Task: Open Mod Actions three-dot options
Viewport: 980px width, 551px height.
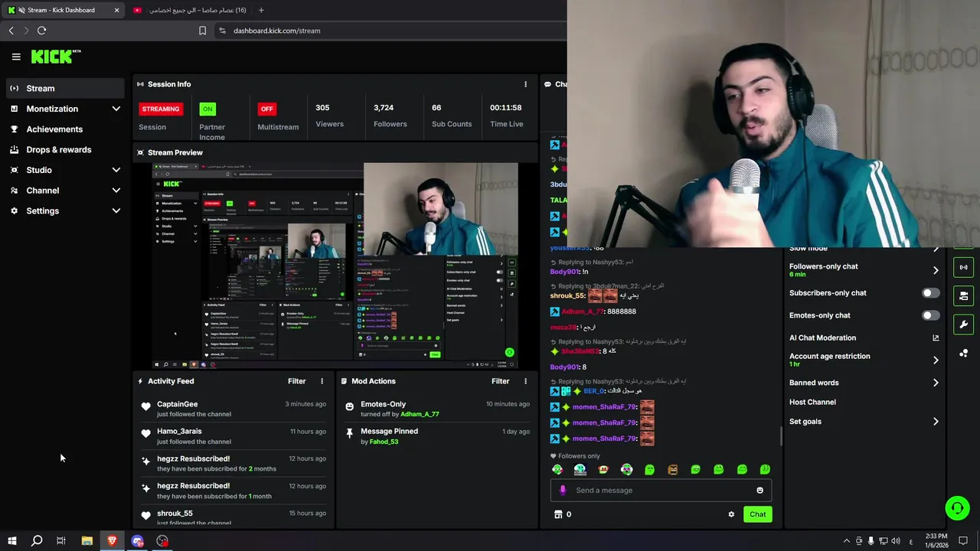Action: [525, 381]
